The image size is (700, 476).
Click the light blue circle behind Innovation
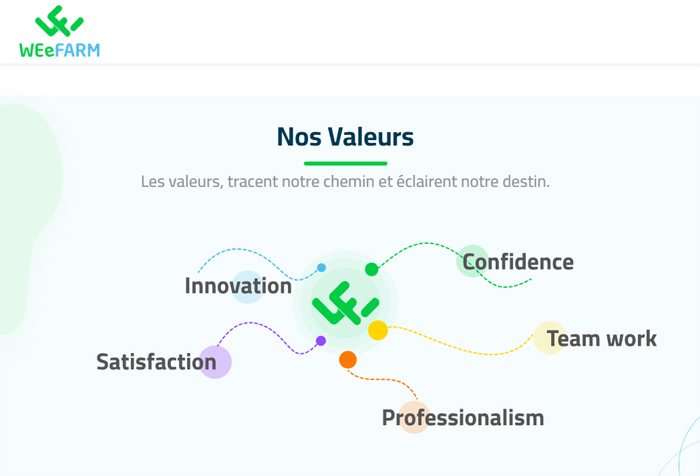[248, 287]
